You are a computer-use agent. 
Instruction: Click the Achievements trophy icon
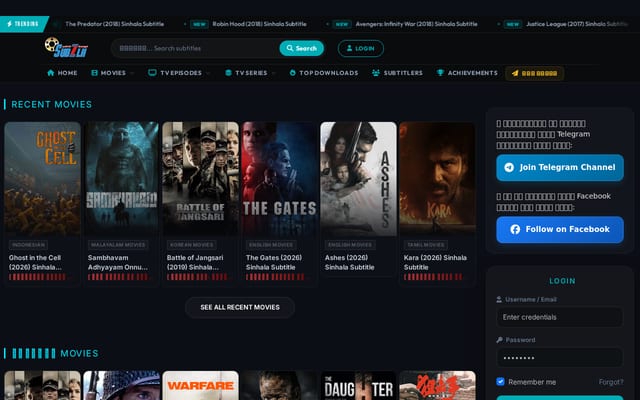(x=440, y=73)
